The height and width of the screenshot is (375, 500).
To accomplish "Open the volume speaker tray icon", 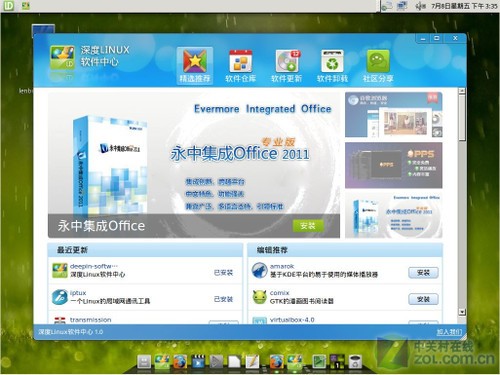I will [421, 6].
